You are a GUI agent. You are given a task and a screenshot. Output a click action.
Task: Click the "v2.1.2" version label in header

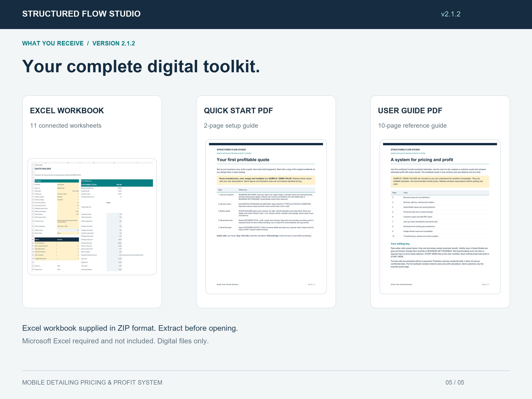tap(451, 14)
